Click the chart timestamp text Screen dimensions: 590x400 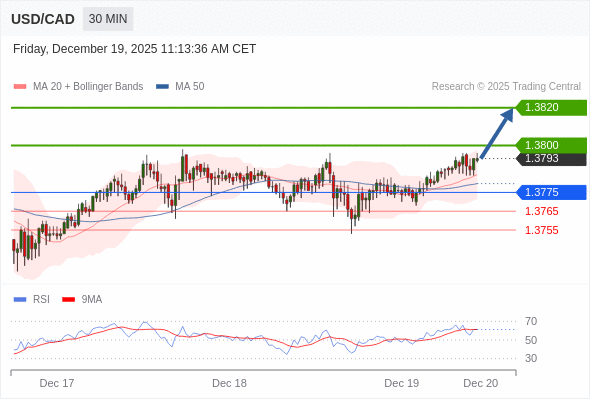(134, 49)
